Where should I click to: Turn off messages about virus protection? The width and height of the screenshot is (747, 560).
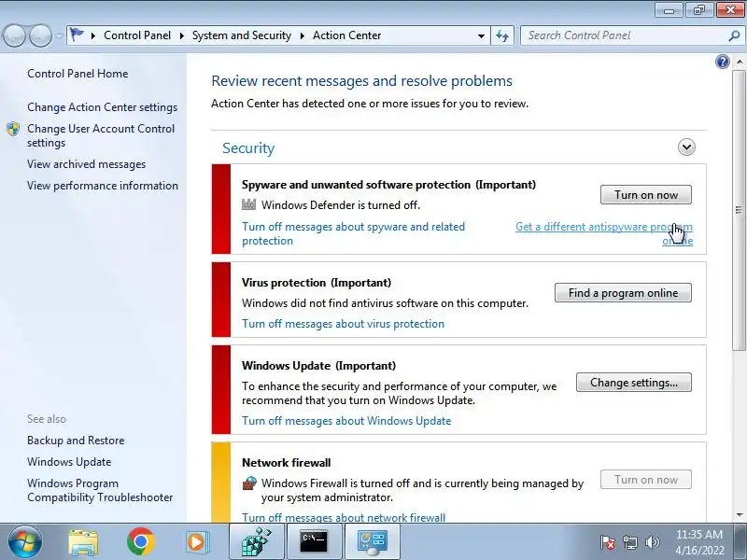pyautogui.click(x=343, y=324)
